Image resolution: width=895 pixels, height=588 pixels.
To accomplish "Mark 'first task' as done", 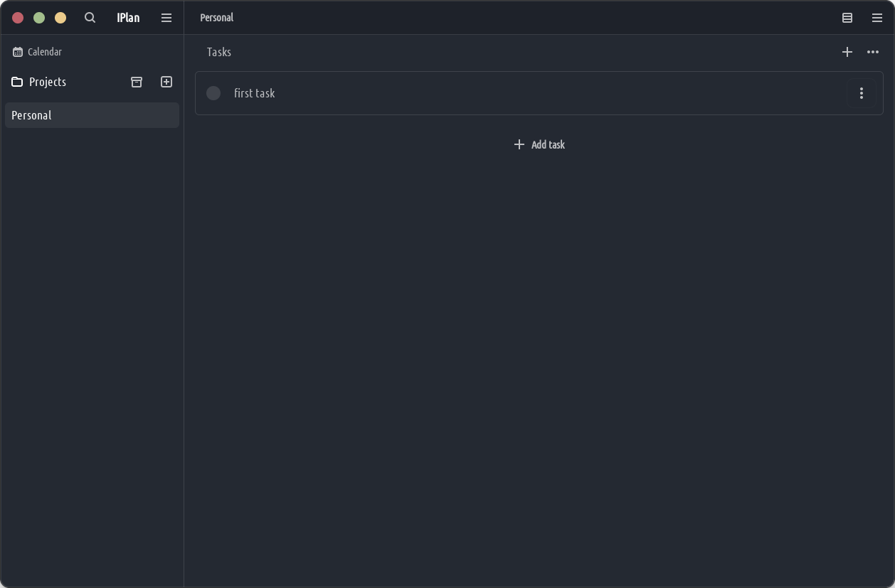I will coord(213,93).
